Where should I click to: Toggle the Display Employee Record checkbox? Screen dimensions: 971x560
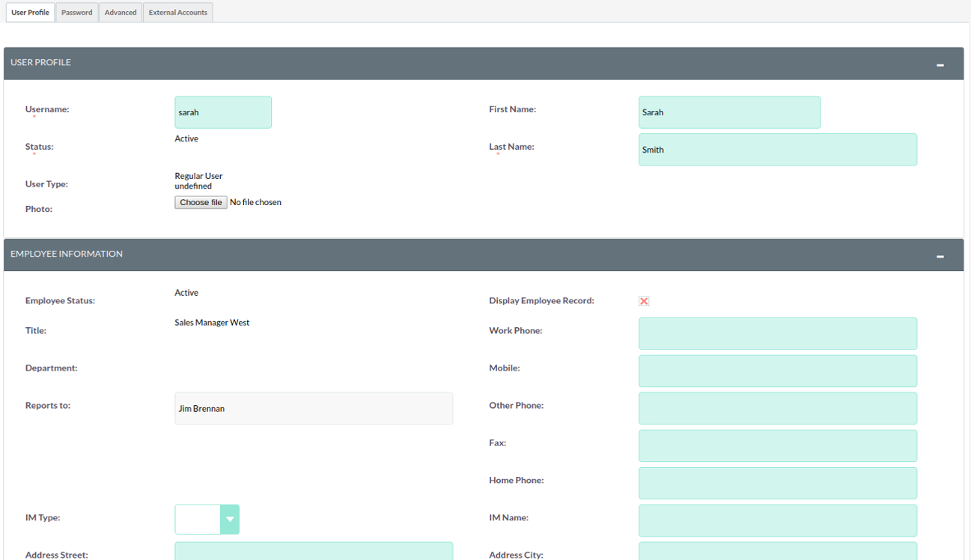click(x=644, y=301)
